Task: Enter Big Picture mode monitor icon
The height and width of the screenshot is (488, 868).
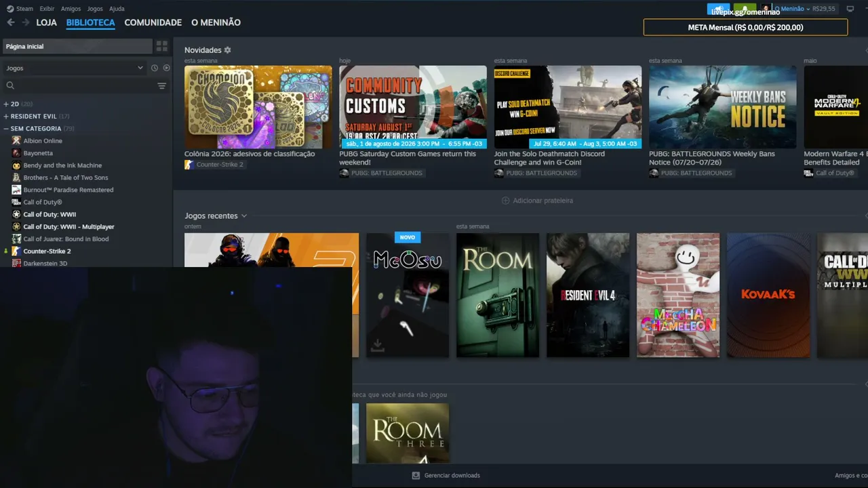Action: coord(850,9)
